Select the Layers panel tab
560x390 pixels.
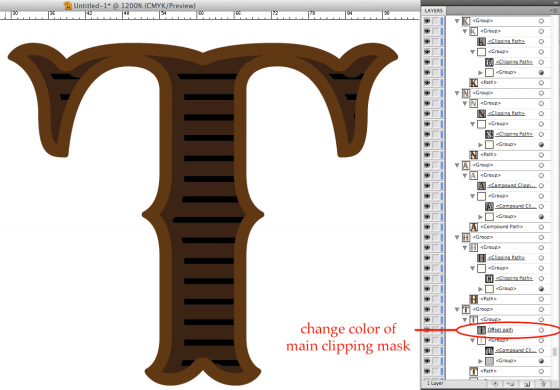pos(434,11)
